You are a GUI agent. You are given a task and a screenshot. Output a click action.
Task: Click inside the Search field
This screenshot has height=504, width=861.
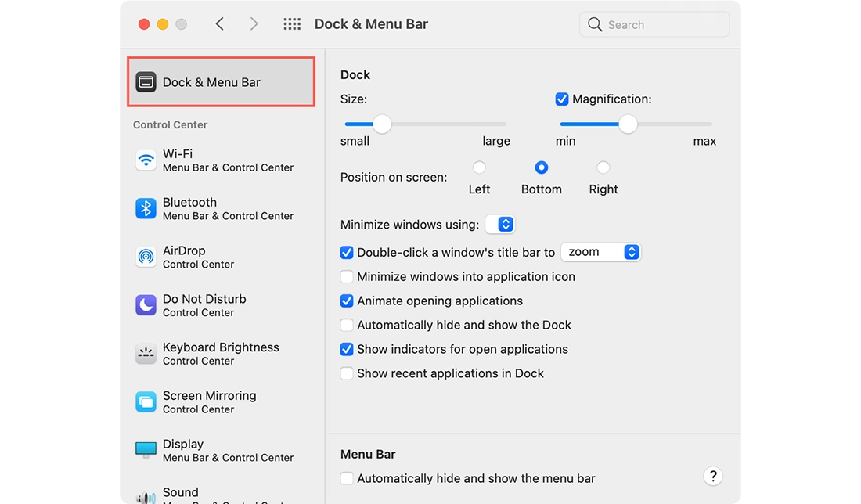point(654,24)
